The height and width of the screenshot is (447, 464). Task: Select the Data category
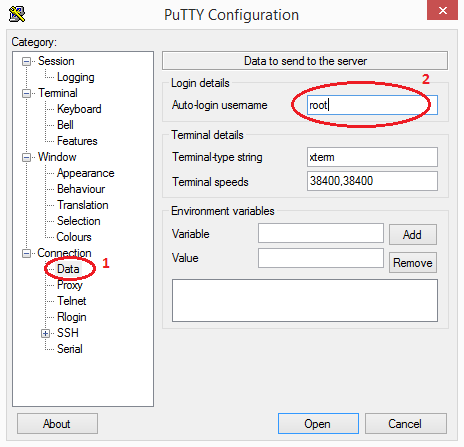[x=68, y=269]
